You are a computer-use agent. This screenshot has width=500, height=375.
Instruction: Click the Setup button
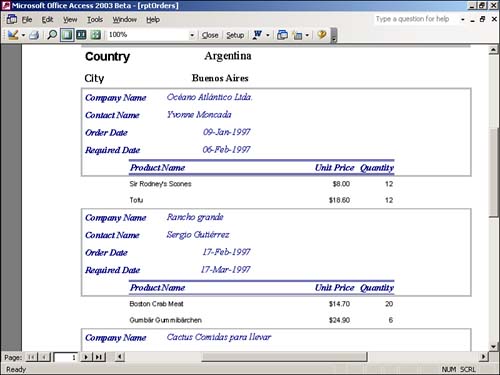[x=235, y=35]
